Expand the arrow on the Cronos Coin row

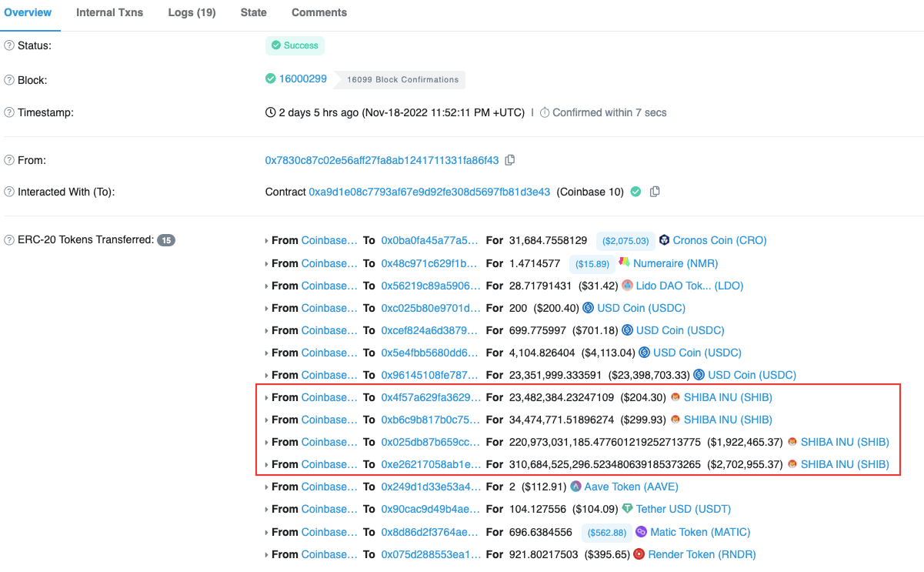267,241
